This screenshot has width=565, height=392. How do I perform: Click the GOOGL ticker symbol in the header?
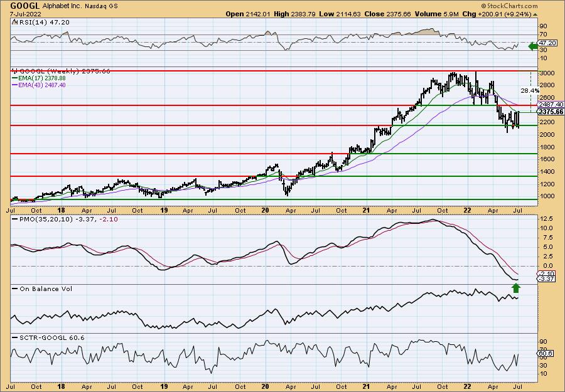[25, 6]
